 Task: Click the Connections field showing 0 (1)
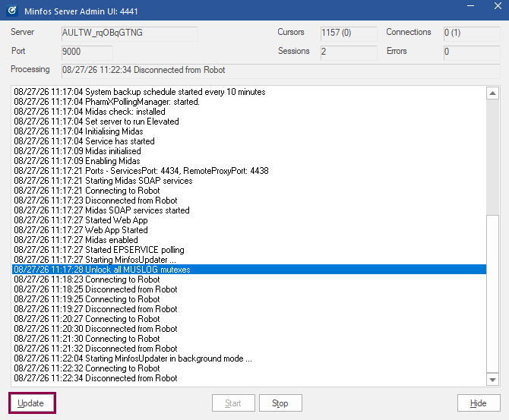472,33
